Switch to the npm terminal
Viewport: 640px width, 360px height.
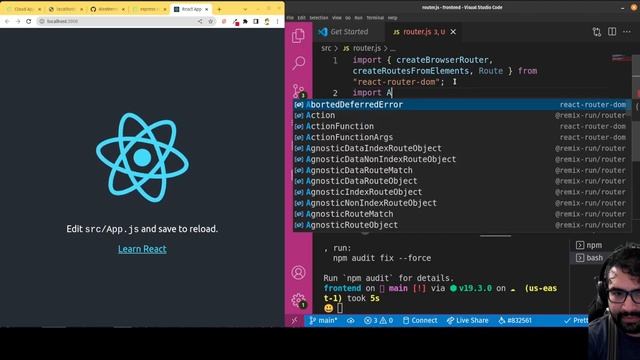(x=589, y=245)
